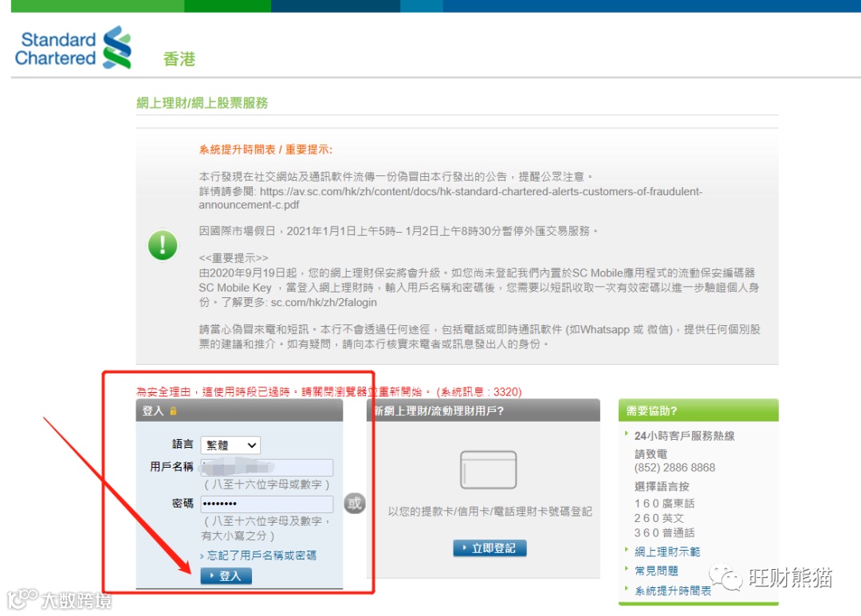Click the sc.com/hk/zh/2falogin URL text
The height and width of the screenshot is (616, 861).
324,303
